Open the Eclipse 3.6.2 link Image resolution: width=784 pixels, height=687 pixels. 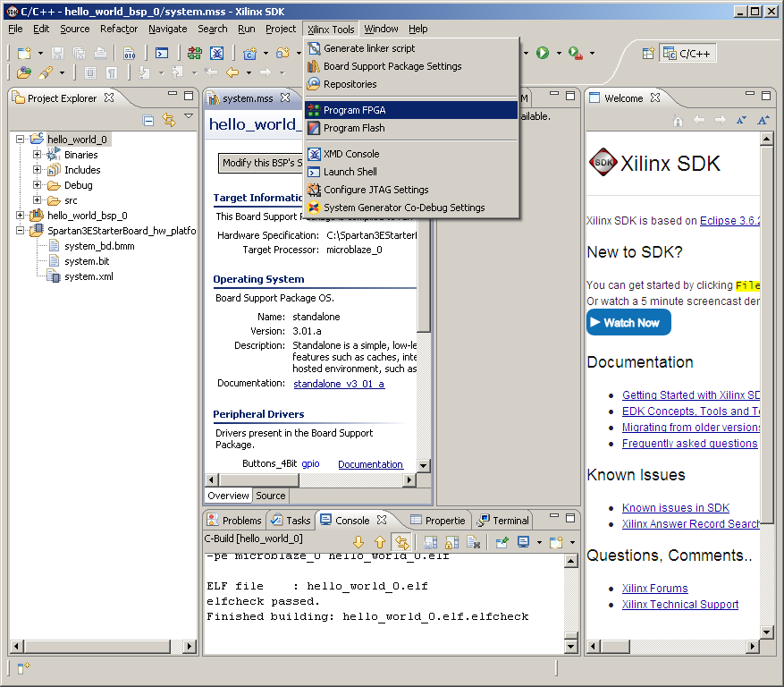[730, 221]
